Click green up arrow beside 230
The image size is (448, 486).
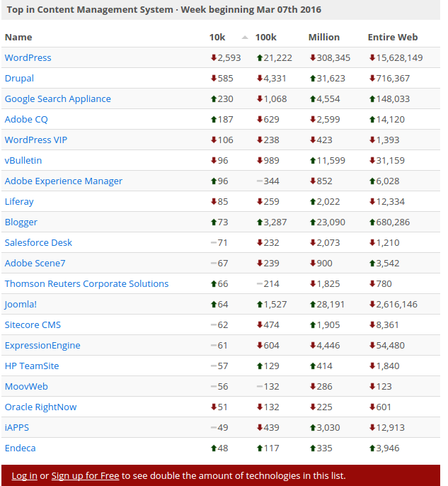214,98
